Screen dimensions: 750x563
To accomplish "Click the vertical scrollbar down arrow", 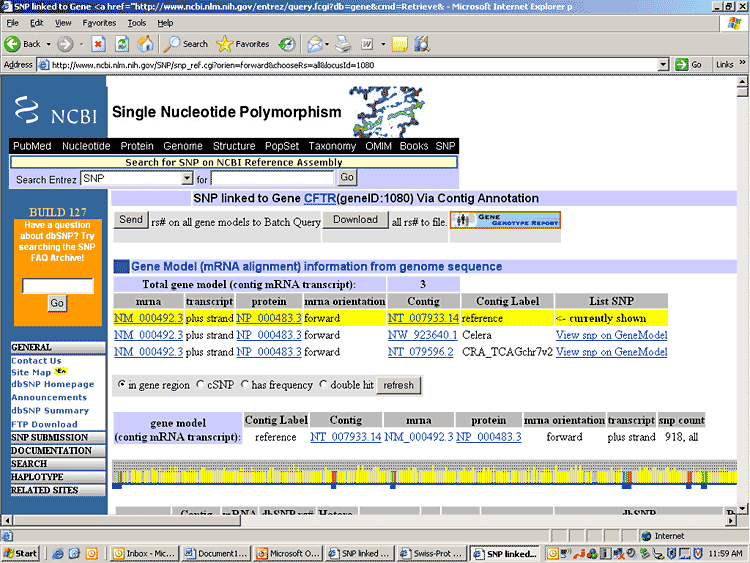I will (x=742, y=508).
